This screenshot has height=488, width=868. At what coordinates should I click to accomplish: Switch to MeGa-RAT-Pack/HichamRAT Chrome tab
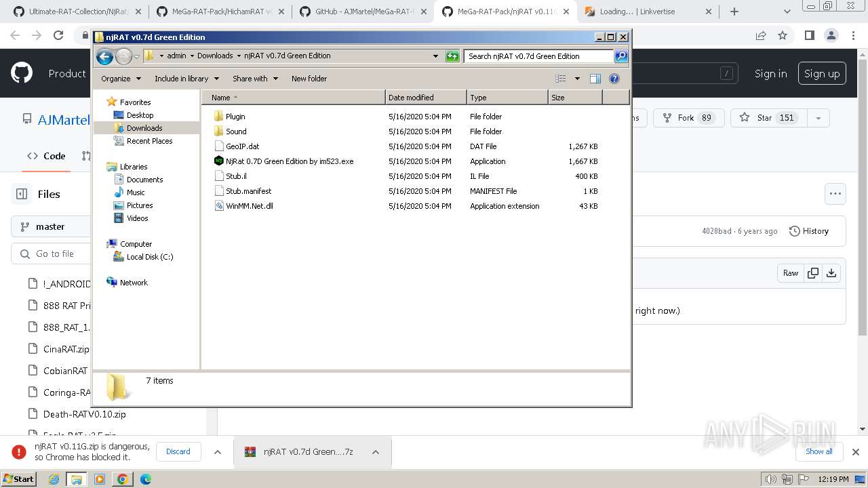tap(220, 12)
